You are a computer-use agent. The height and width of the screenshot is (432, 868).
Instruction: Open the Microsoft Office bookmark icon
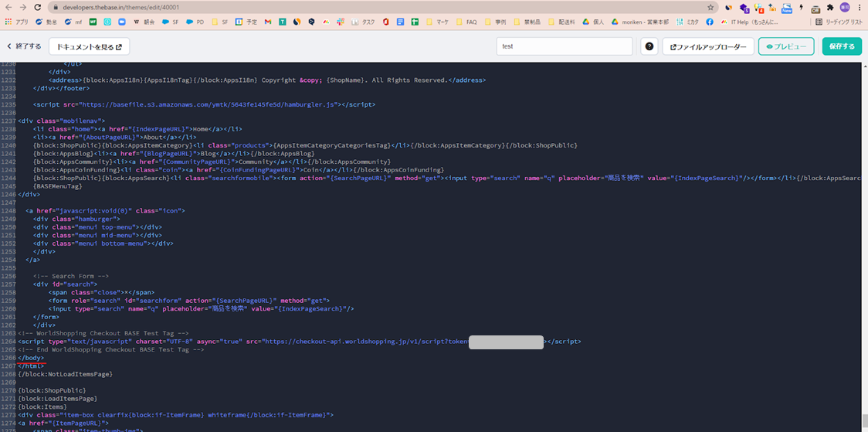[x=385, y=22]
